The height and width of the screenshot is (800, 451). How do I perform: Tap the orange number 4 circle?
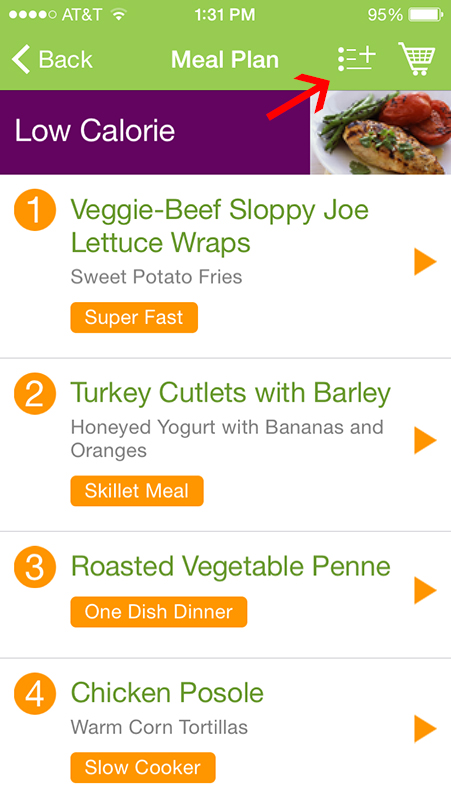[35, 693]
